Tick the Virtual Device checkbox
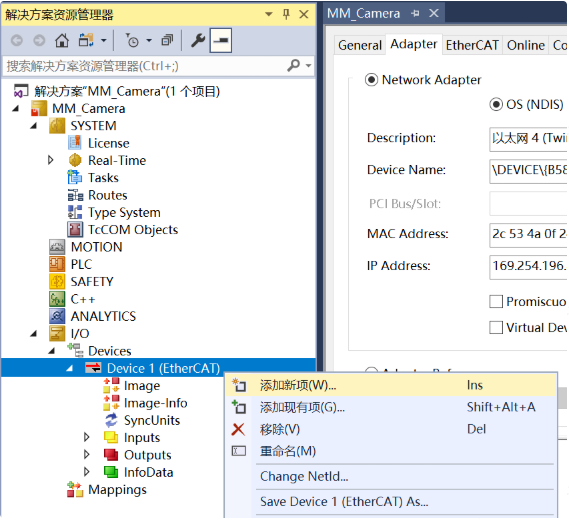The width and height of the screenshot is (569, 522). click(496, 327)
